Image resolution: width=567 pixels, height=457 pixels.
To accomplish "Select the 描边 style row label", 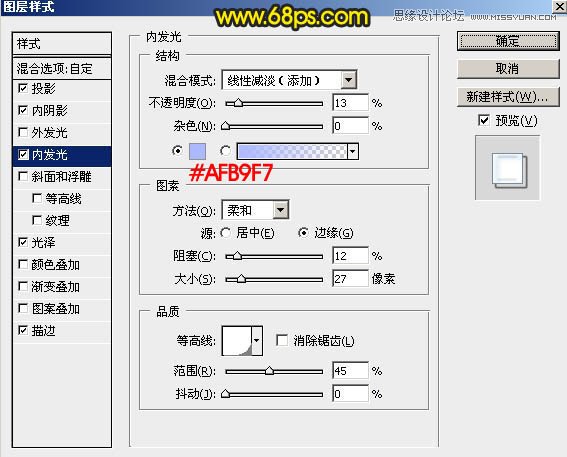I will click(x=43, y=330).
